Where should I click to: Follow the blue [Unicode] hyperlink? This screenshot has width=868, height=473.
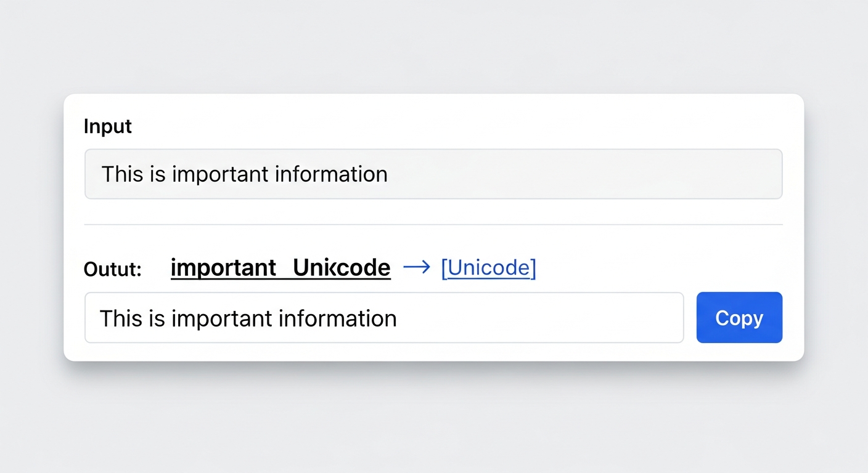coord(488,267)
